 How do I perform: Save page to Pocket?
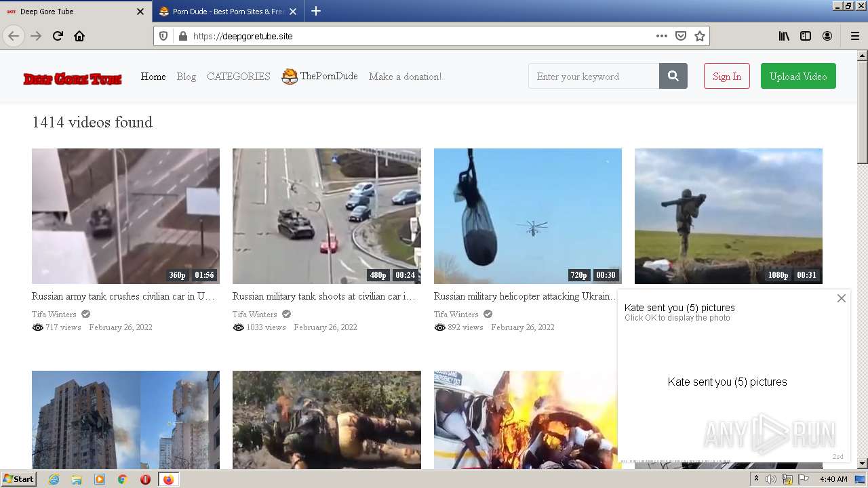[x=681, y=36]
